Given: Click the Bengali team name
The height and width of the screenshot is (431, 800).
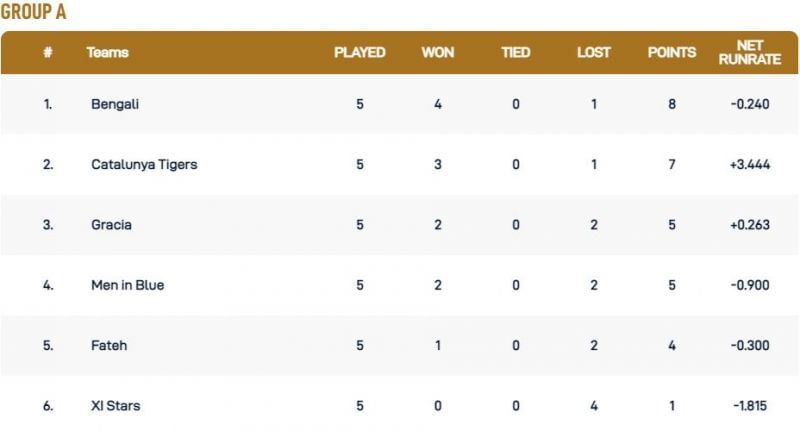Looking at the screenshot, I should coord(114,104).
